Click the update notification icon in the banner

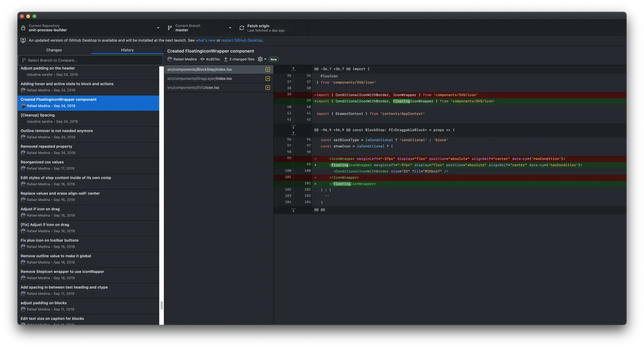pos(23,40)
